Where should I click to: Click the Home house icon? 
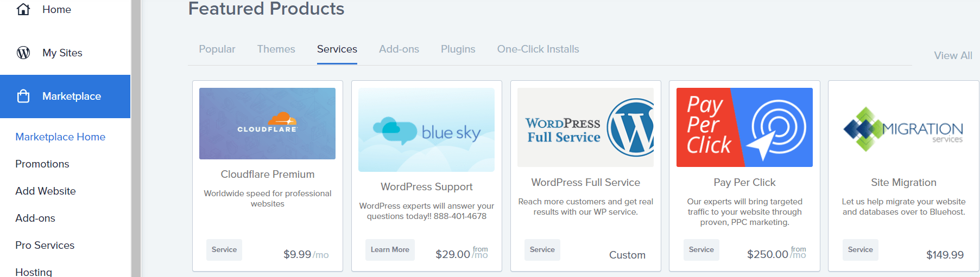[23, 9]
